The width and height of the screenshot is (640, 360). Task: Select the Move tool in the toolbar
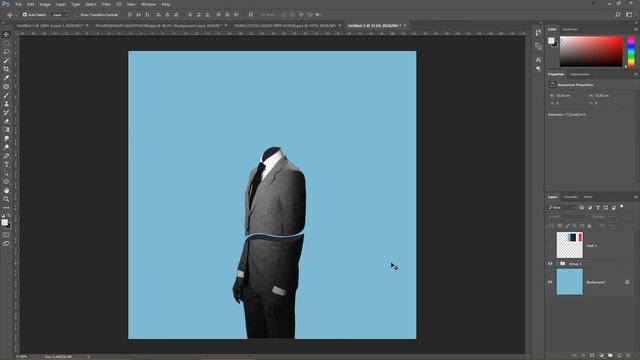coord(6,34)
